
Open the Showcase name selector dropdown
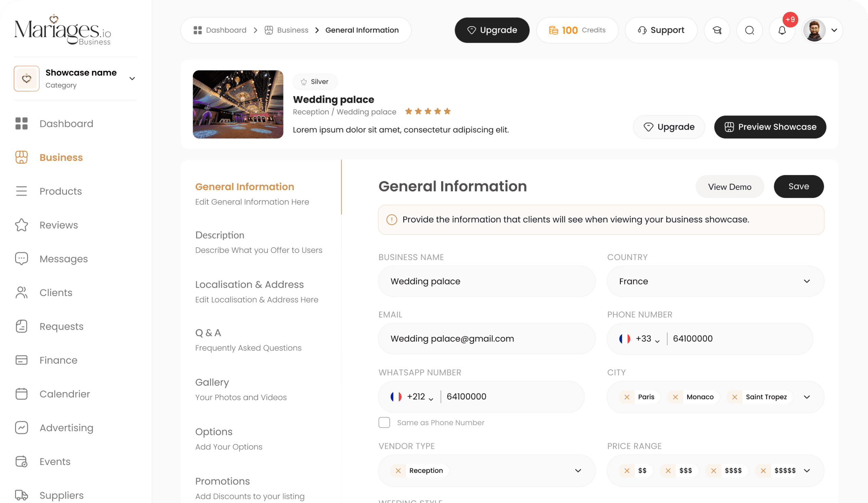[132, 78]
